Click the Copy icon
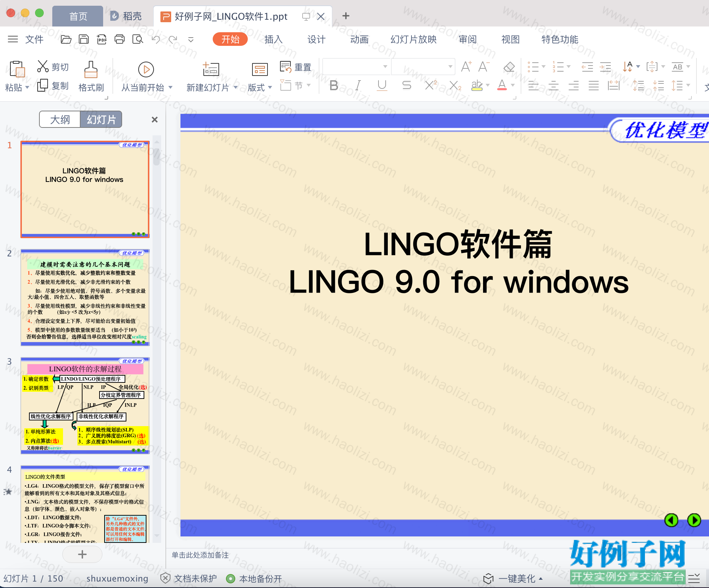The width and height of the screenshot is (709, 588). (43, 85)
